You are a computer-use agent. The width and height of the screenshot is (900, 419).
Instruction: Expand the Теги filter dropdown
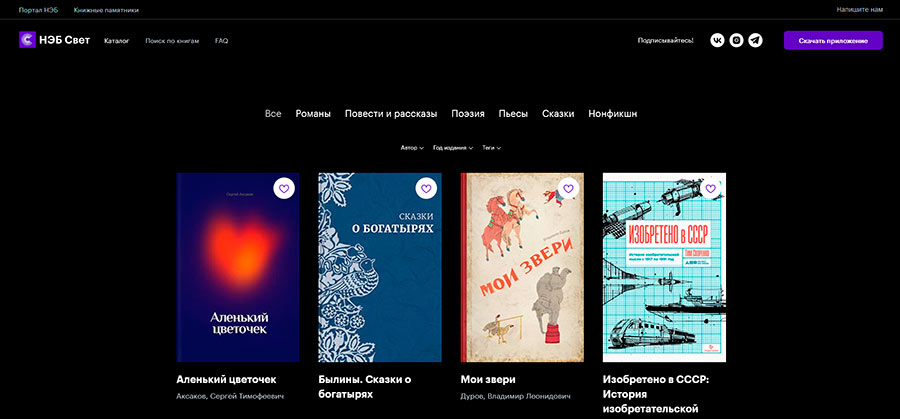pos(491,148)
